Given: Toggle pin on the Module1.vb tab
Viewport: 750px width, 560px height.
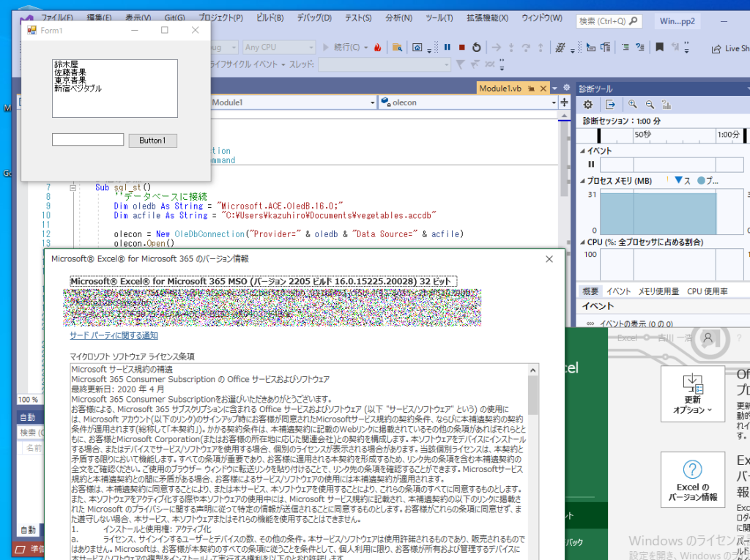Looking at the screenshot, I should [530, 89].
